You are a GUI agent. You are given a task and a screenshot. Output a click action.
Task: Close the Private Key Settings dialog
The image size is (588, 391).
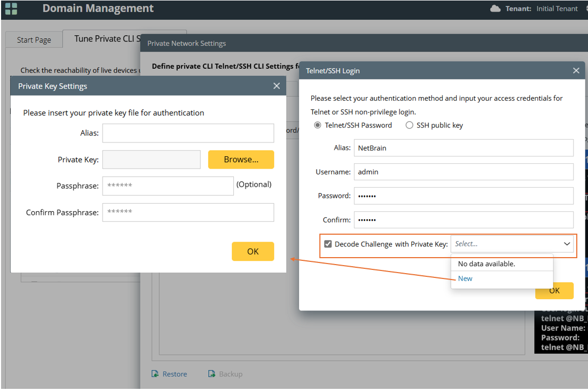[x=276, y=86]
